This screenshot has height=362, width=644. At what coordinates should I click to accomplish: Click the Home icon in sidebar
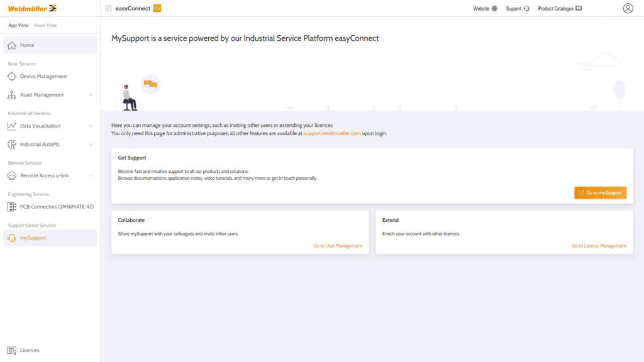(11, 45)
